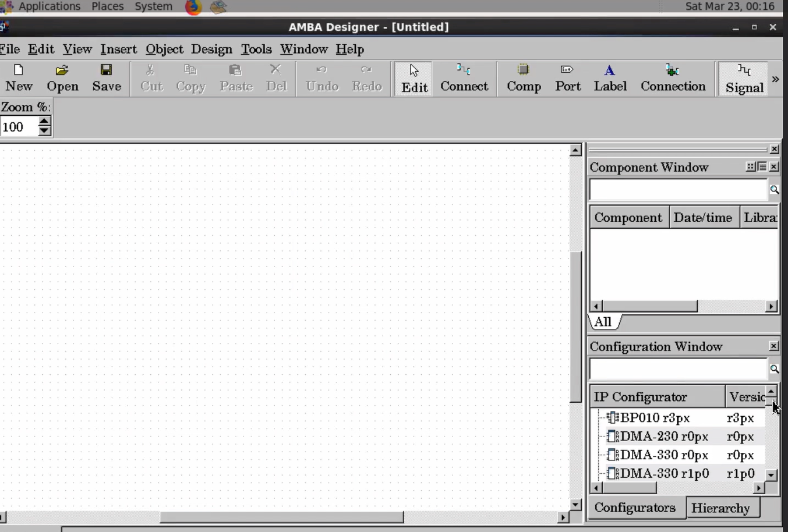Viewport: 788px width, 532px height.
Task: Click the Paste toolbar icon
Action: pyautogui.click(x=236, y=79)
